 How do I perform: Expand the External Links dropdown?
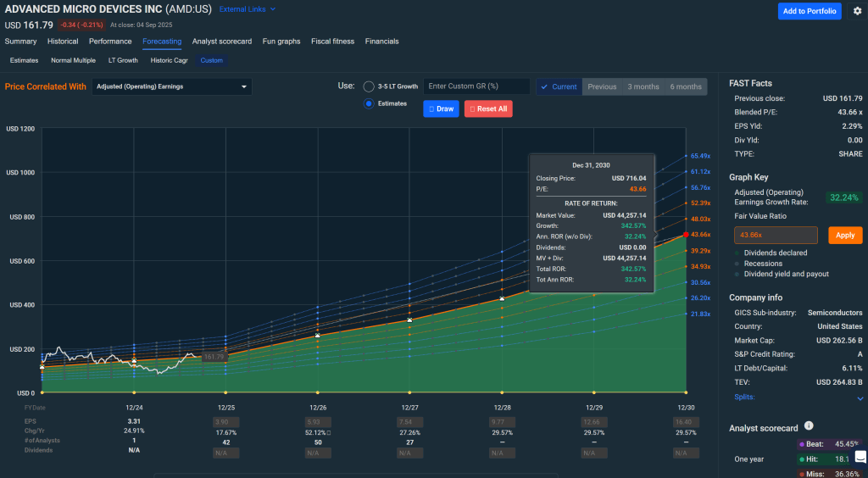247,9
